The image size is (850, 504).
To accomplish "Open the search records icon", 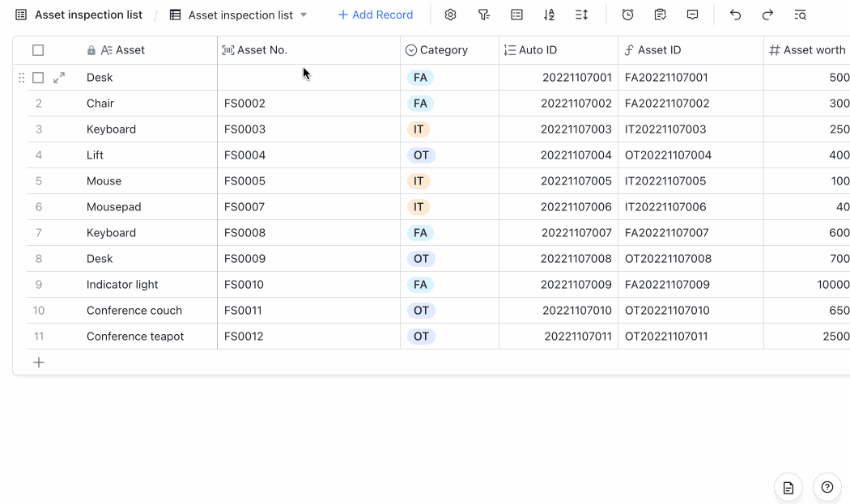I will click(x=799, y=15).
